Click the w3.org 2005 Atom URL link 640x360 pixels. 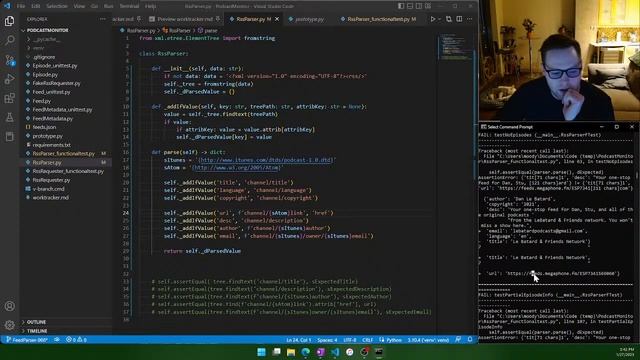pyautogui.click(x=236, y=168)
